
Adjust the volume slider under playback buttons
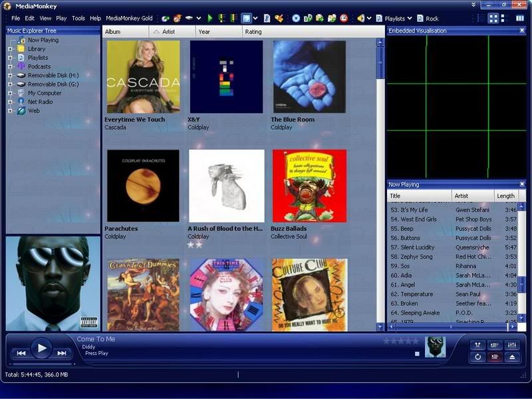pos(42,364)
